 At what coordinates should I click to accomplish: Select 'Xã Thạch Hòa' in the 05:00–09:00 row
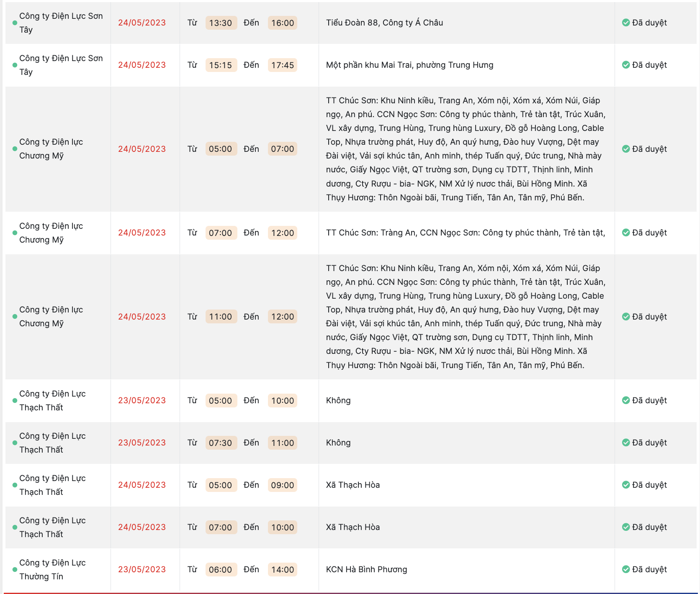point(353,485)
